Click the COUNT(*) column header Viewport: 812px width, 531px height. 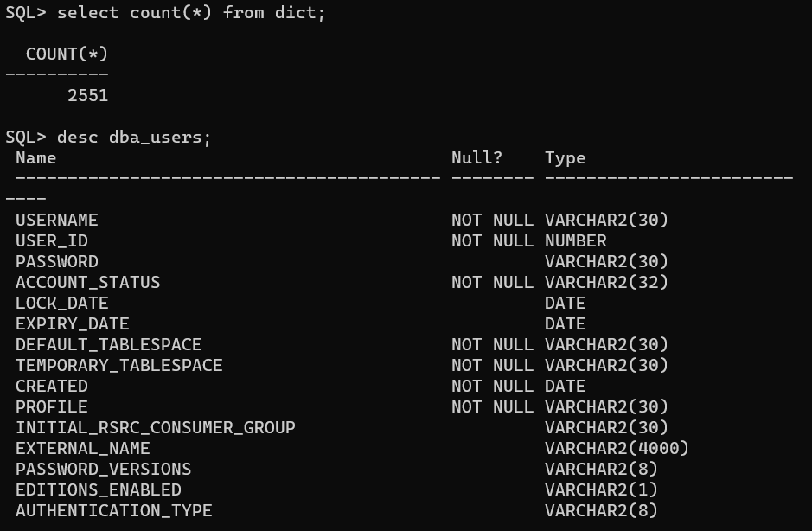pos(67,54)
